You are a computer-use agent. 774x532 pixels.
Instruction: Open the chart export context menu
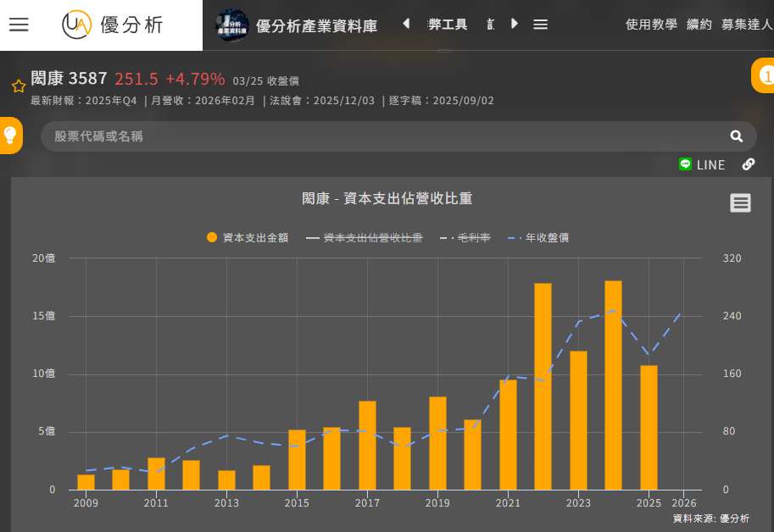pos(740,203)
